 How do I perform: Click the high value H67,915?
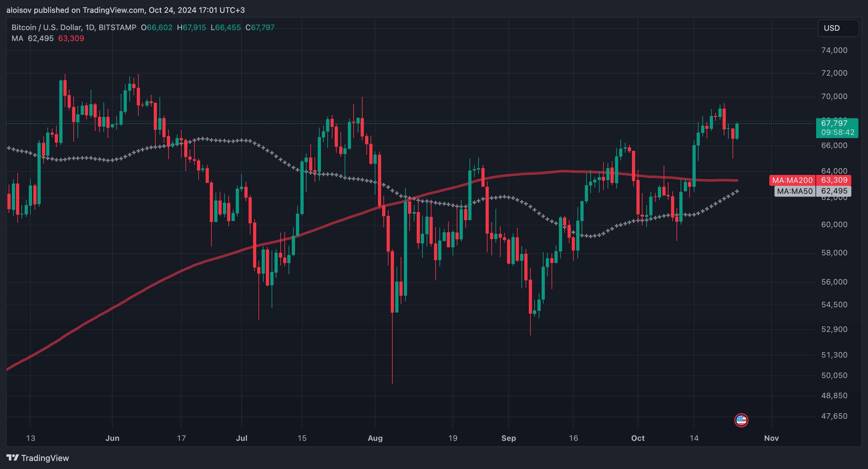pos(192,27)
